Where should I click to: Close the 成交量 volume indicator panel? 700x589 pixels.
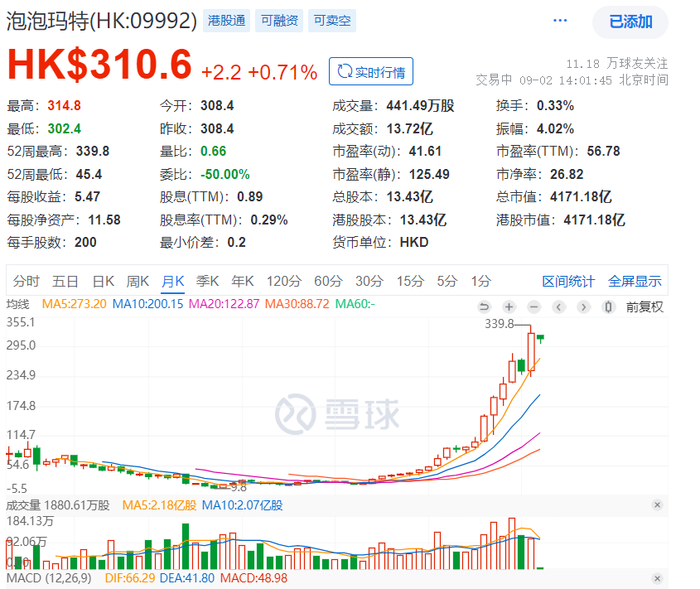(x=657, y=505)
